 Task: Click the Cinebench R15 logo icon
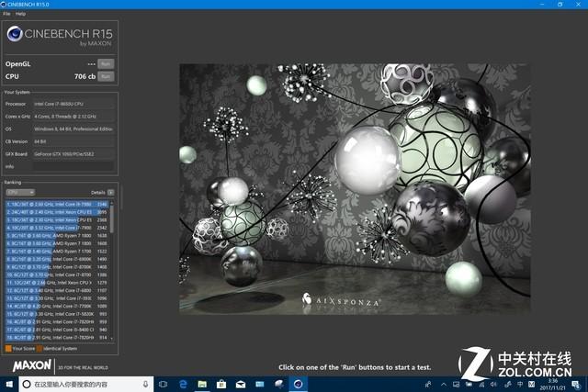[x=17, y=37]
